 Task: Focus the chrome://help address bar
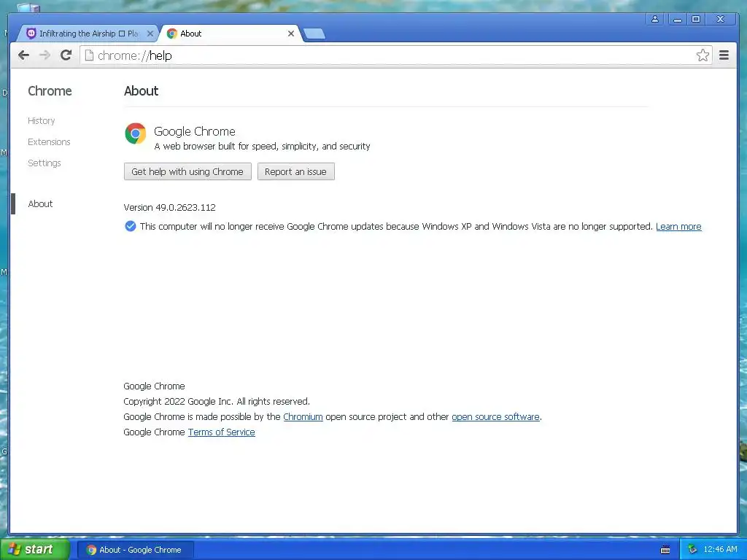pyautogui.click(x=395, y=55)
